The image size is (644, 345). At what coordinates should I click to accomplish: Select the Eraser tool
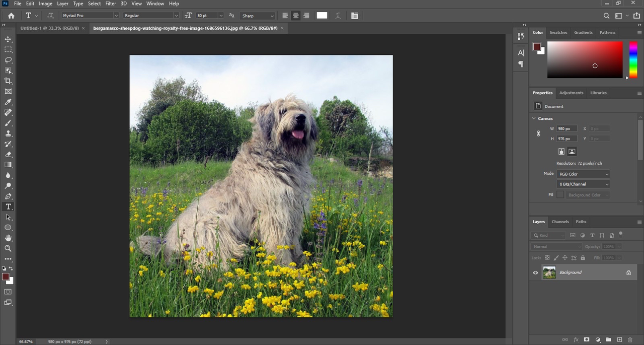click(x=8, y=155)
